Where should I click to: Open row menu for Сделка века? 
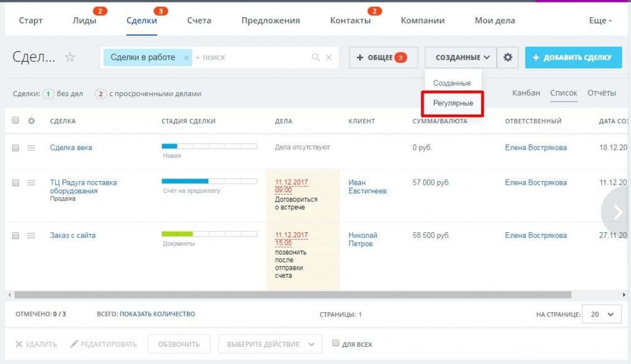click(31, 148)
